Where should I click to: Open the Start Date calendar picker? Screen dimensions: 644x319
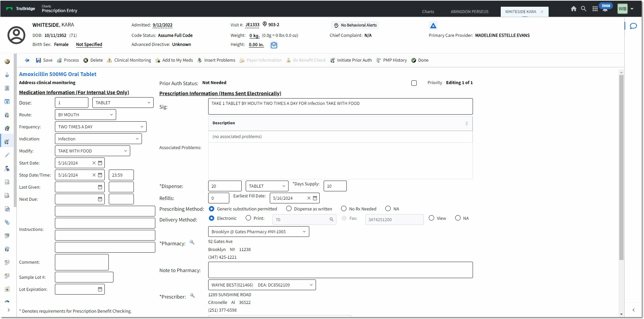click(100, 163)
